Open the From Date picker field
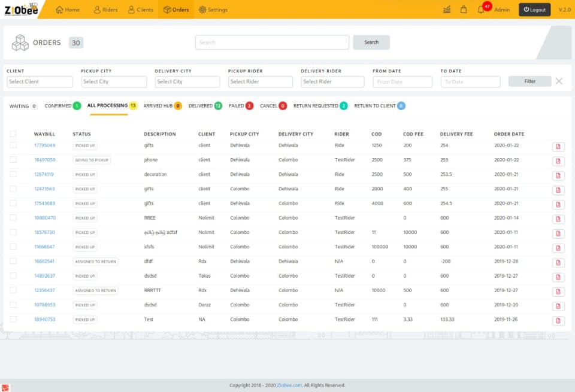Screen dimensions: 575x392 [402, 82]
